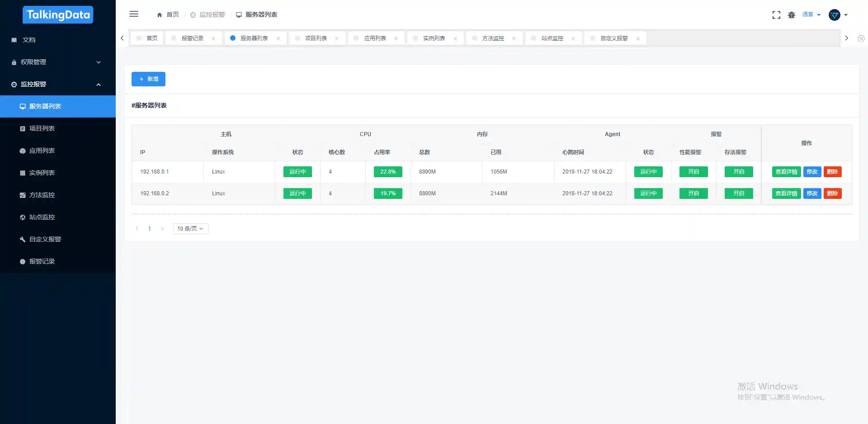This screenshot has height=424, width=868.
Task: Toggle fullscreen mode icon
Action: (776, 15)
